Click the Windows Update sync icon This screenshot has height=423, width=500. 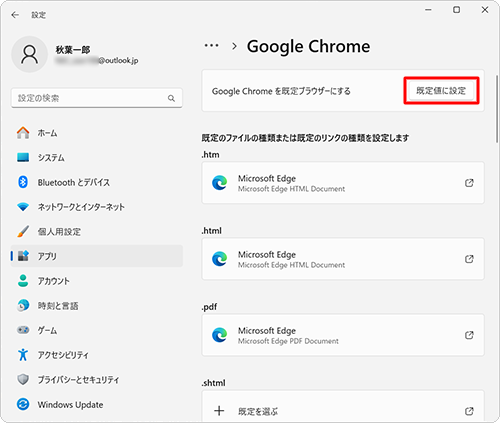coord(23,404)
